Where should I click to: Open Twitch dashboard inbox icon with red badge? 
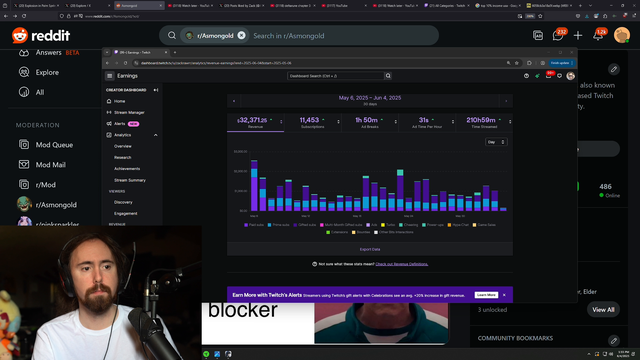pos(549,76)
